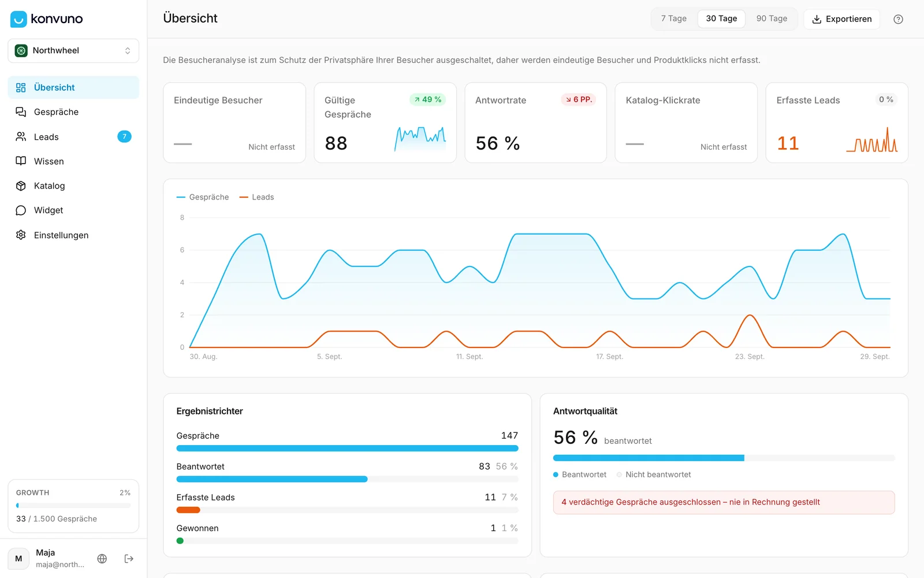Click the Einstellungen gear icon

point(21,235)
